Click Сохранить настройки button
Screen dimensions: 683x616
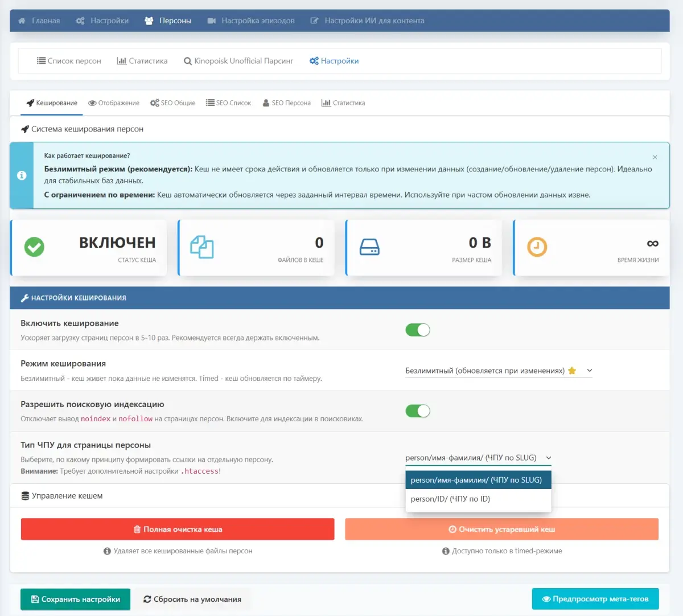tap(75, 599)
